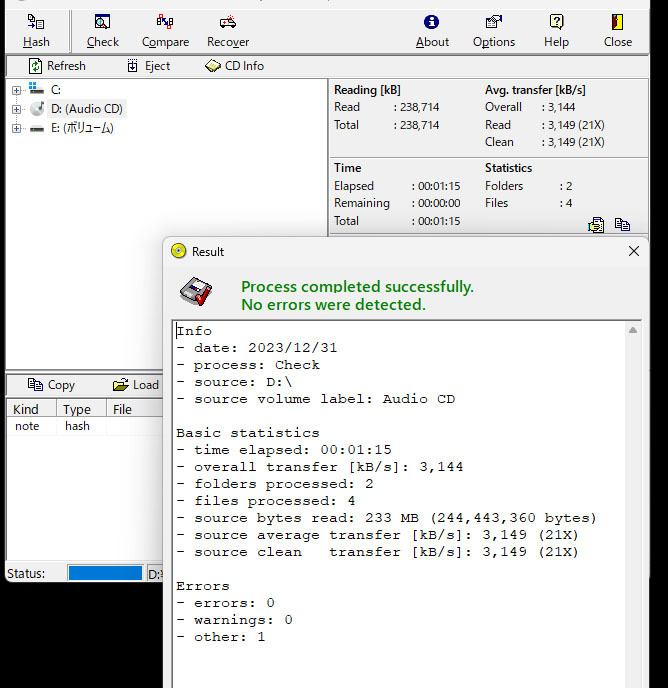Expand the D: (Audio CD) node

pos(16,109)
